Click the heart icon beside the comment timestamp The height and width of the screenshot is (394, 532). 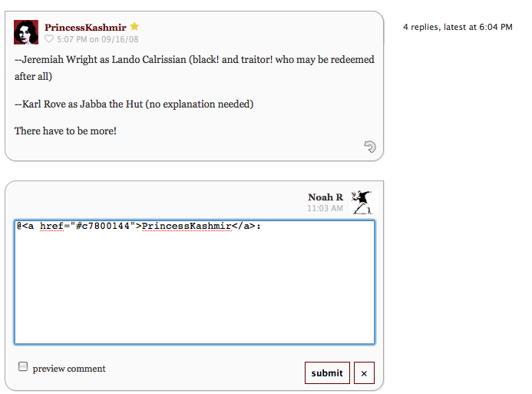click(x=49, y=38)
